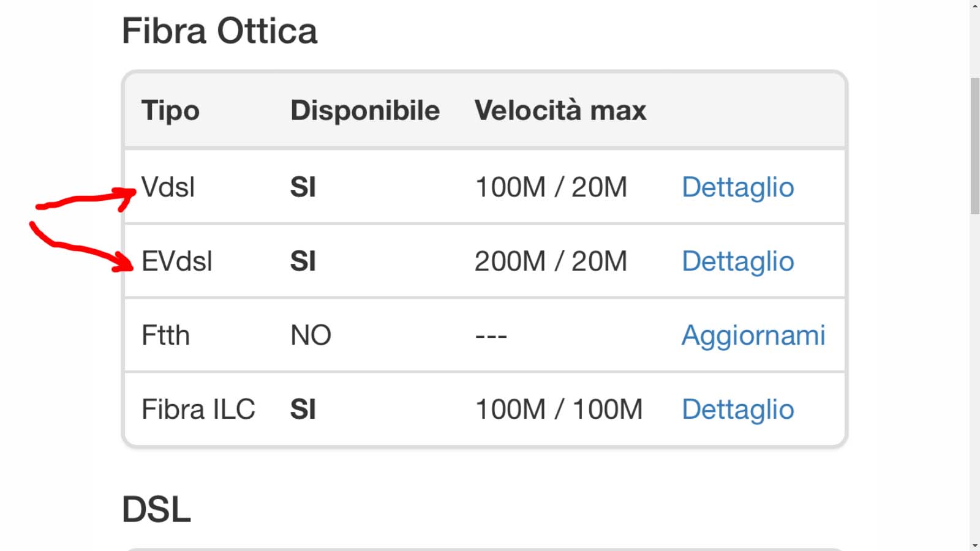Click the scrollbar up arrow

pos(974,6)
